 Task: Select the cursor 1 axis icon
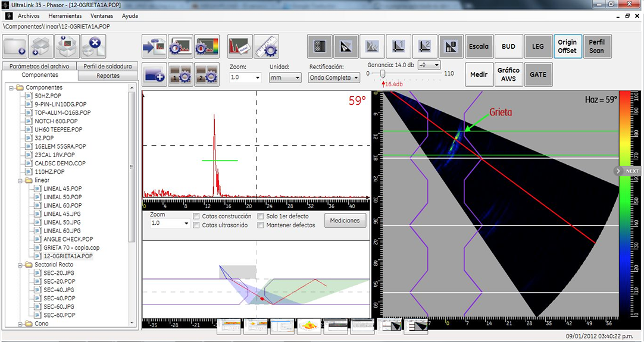(x=399, y=46)
